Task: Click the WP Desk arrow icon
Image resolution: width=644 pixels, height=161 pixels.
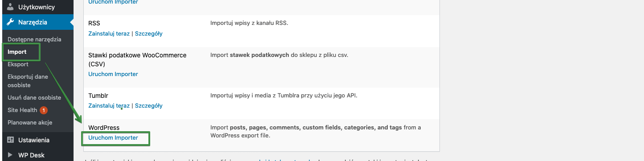Action: pos(11,155)
